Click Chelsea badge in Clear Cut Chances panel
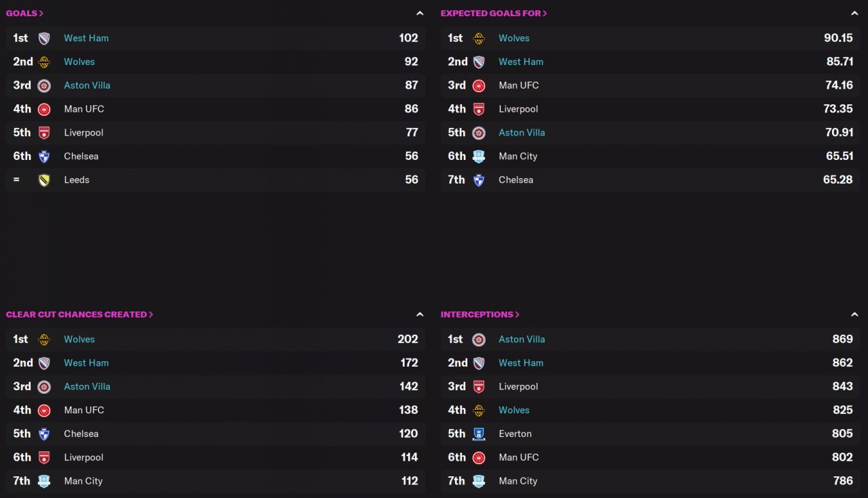This screenshot has width=868, height=498. pyautogui.click(x=44, y=434)
